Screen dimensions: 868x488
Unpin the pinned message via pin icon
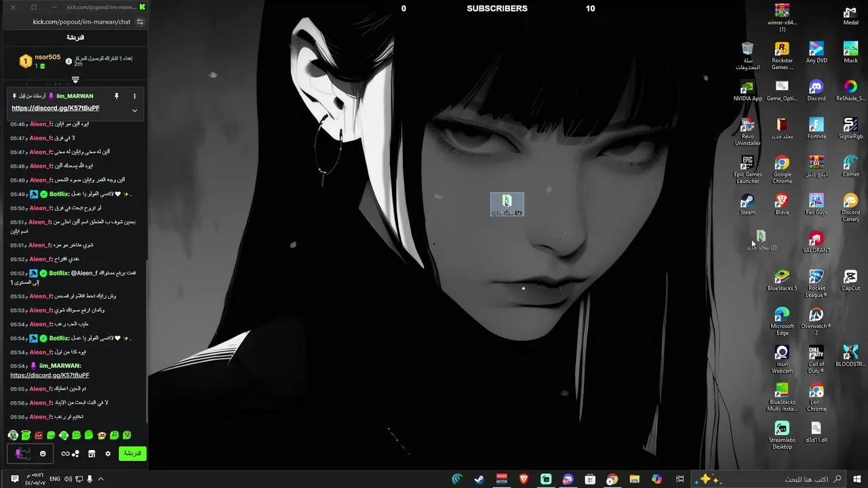click(x=116, y=96)
